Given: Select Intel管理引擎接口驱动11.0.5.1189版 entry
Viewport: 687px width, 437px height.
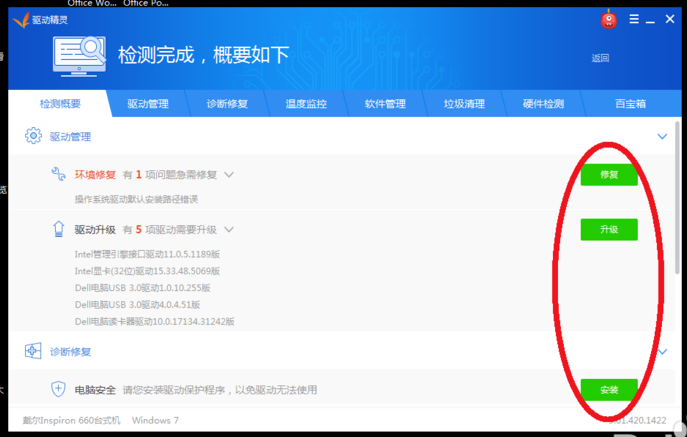Looking at the screenshot, I should tap(147, 254).
